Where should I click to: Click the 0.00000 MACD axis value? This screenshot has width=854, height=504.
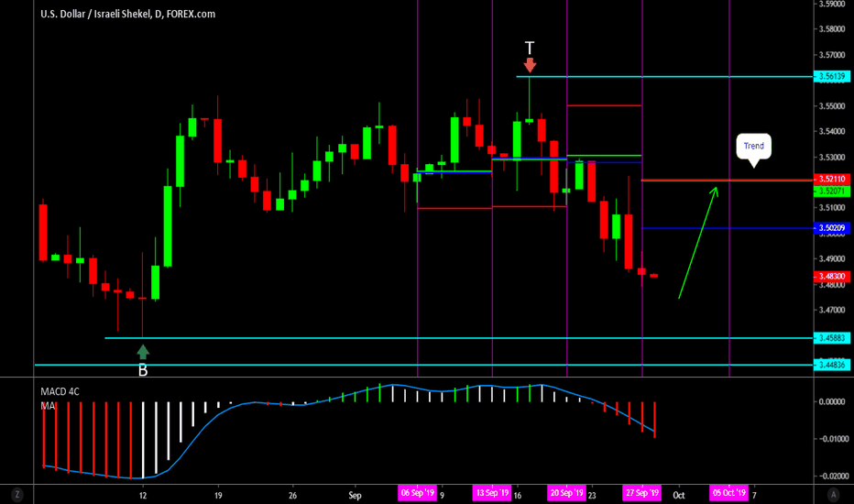[832, 401]
